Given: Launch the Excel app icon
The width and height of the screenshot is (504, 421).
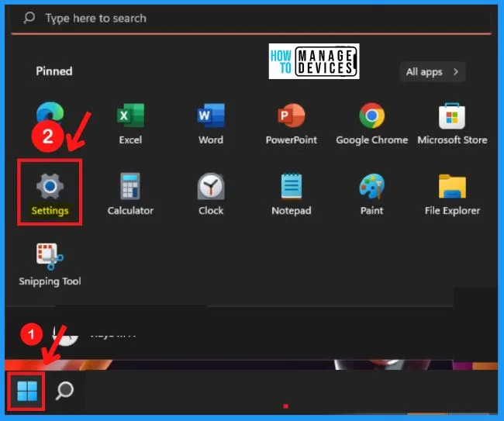Looking at the screenshot, I should 130,116.
